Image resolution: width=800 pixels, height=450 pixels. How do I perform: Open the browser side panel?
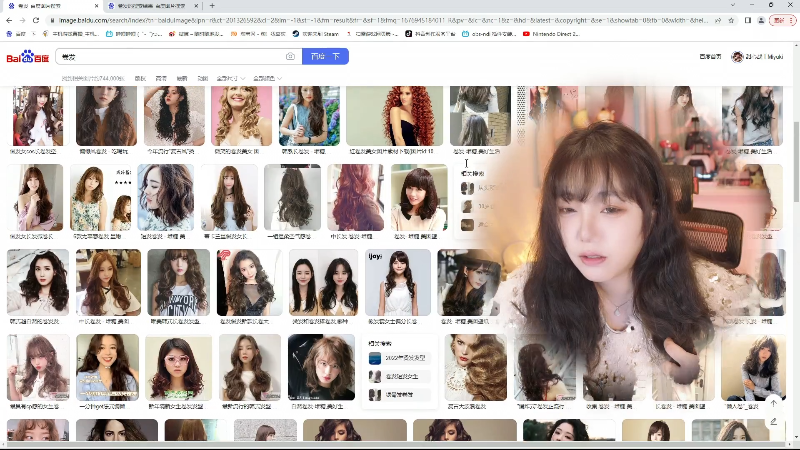click(748, 20)
